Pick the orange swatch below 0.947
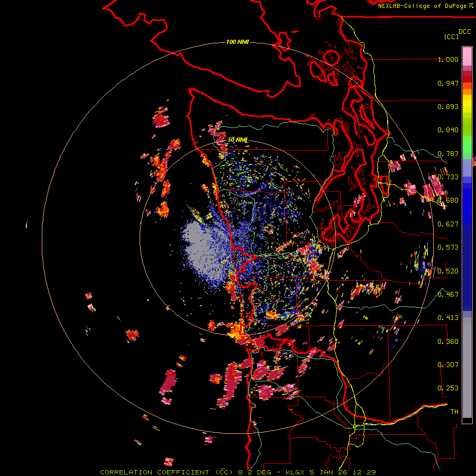 467,91
